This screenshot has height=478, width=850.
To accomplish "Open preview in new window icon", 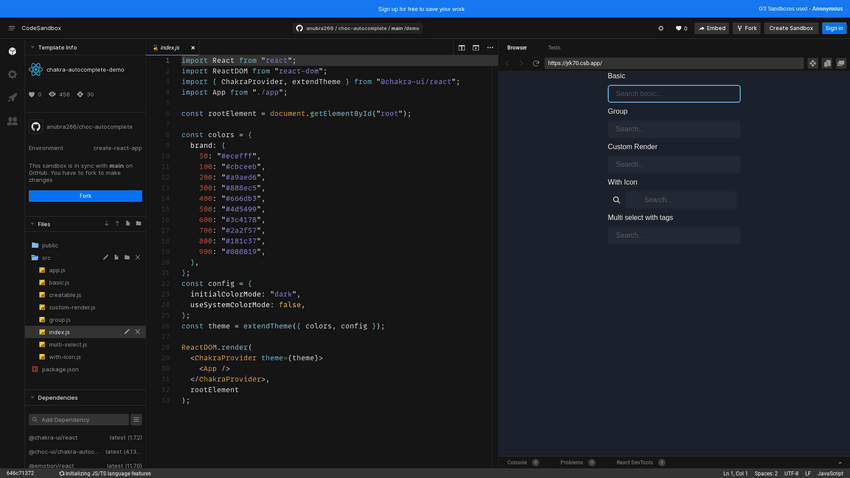I will pyautogui.click(x=827, y=63).
